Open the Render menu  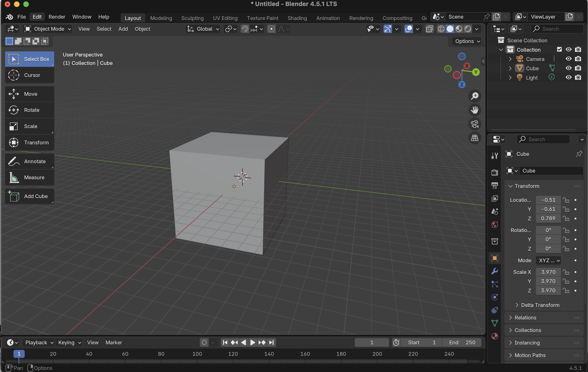coord(57,17)
